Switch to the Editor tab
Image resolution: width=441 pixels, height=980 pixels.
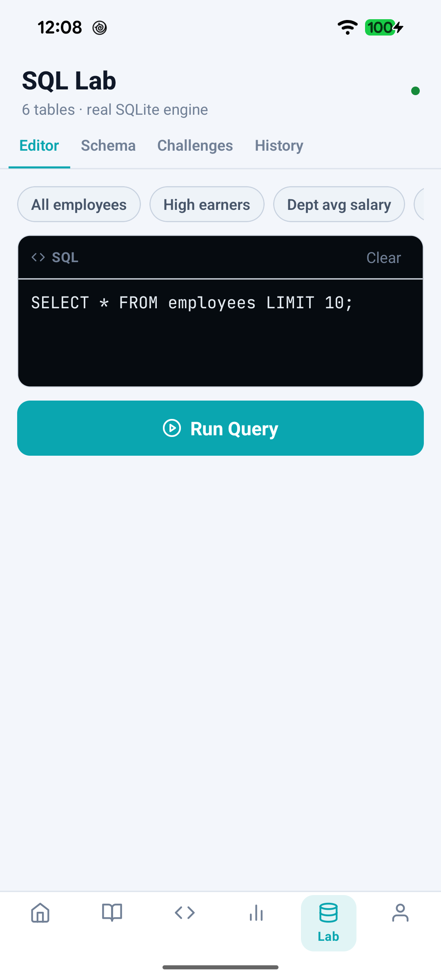pos(39,146)
